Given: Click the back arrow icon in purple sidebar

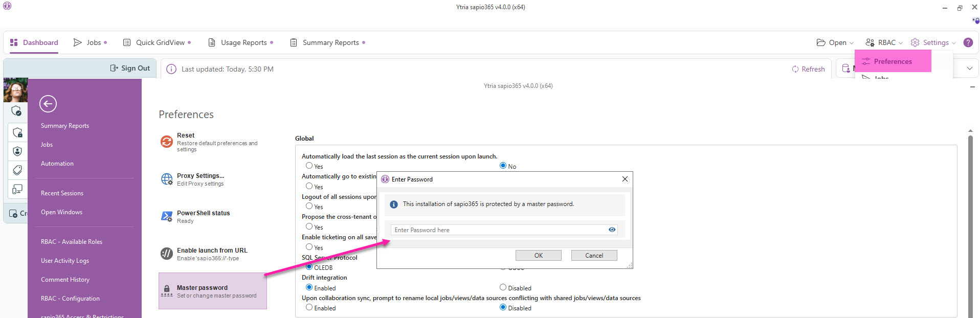Looking at the screenshot, I should [48, 104].
